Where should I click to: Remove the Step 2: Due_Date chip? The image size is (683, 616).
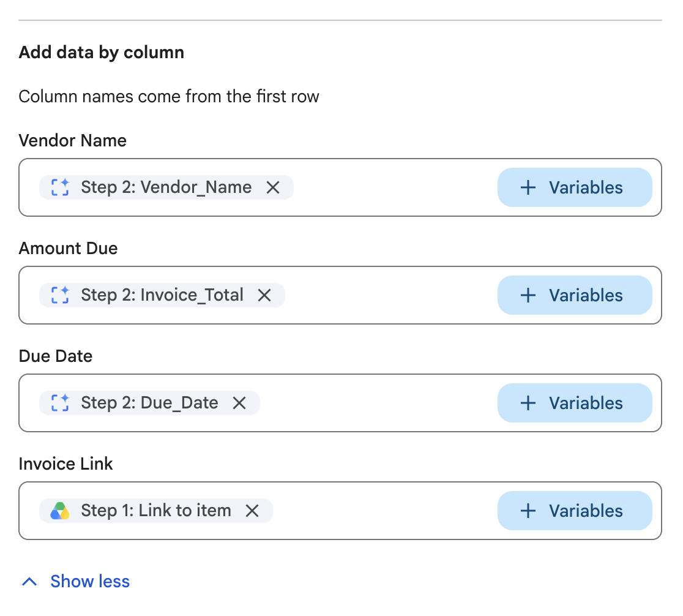239,403
